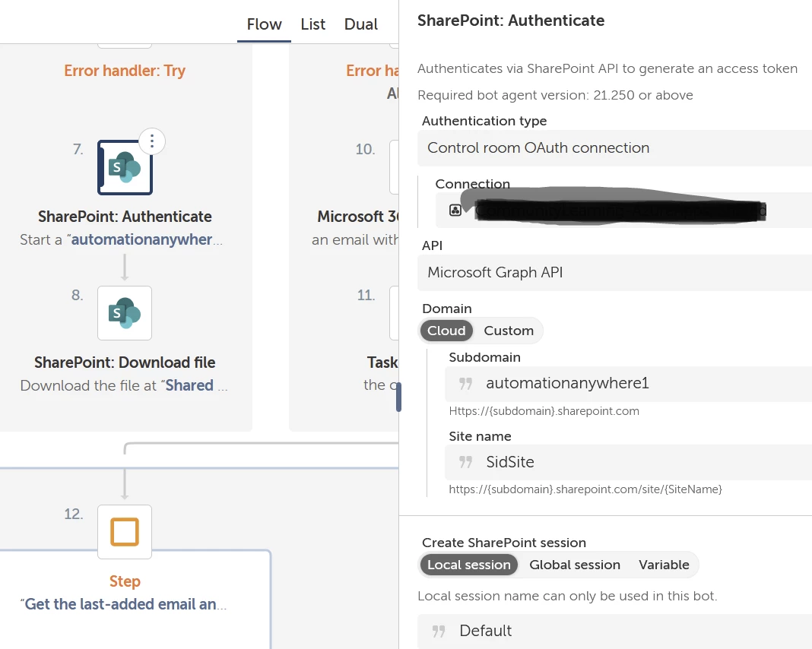Open the three-dot menu on step 7

(x=152, y=141)
